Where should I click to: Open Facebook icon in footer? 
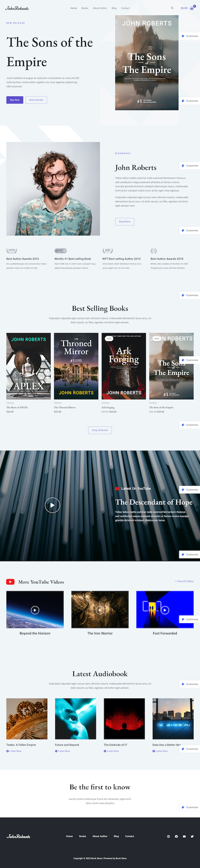pyautogui.click(x=176, y=836)
